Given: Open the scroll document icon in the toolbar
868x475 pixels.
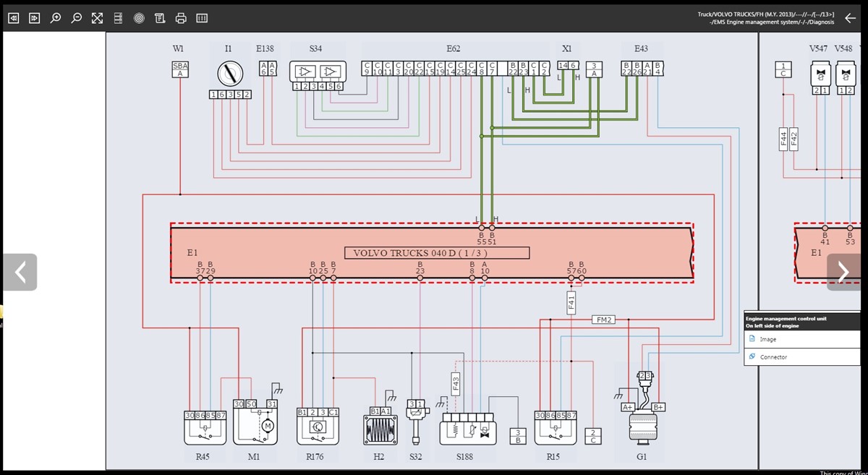Looking at the screenshot, I should coord(160,18).
